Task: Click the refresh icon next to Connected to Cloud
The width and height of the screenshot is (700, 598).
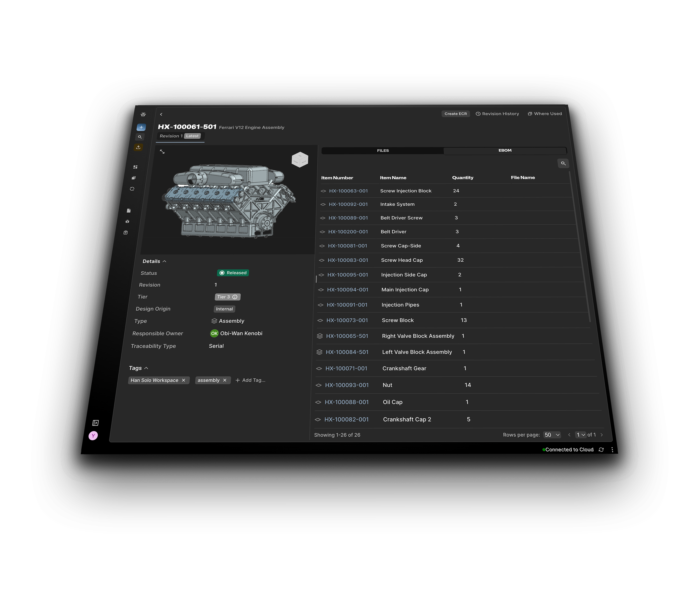Action: tap(601, 450)
